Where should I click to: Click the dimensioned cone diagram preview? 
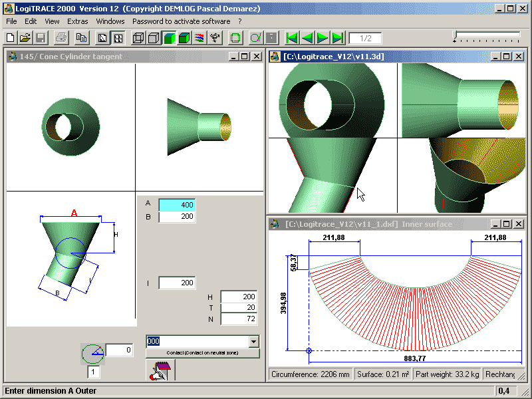(71, 259)
